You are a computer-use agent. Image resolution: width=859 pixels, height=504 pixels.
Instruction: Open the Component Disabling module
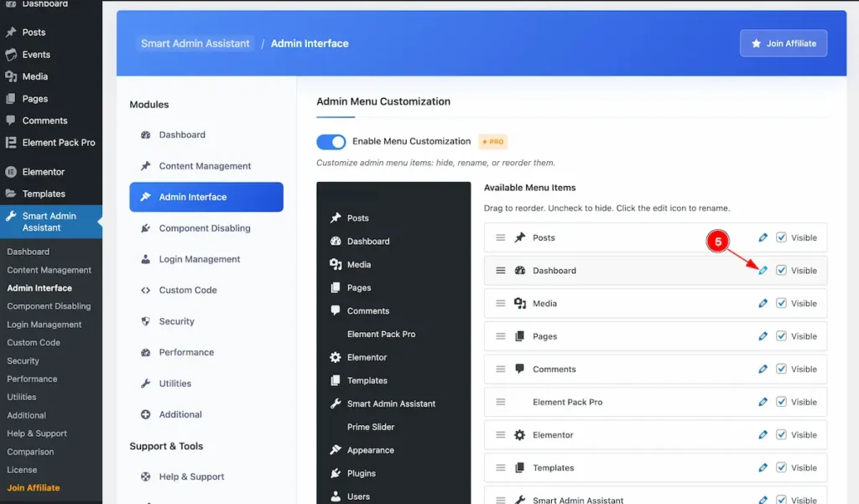pos(206,228)
